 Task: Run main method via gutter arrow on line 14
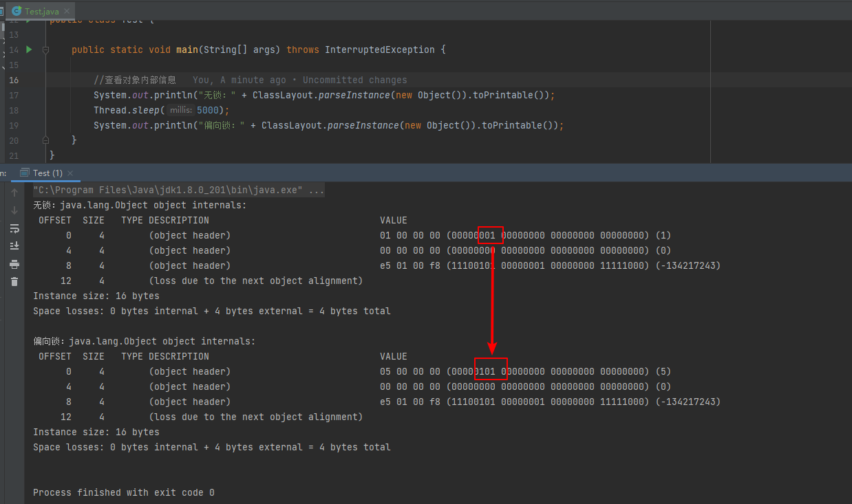click(x=29, y=50)
